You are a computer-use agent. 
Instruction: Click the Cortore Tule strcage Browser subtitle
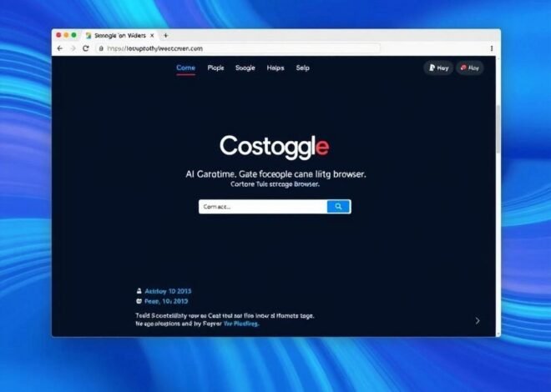pos(275,183)
